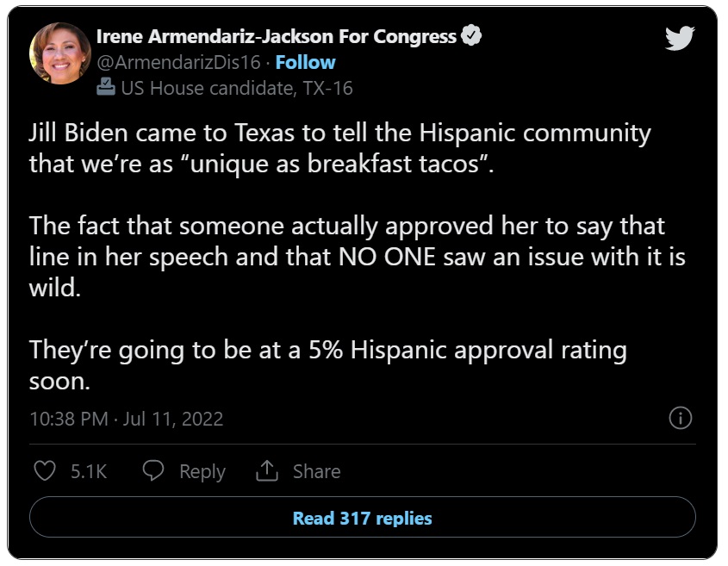
Task: Open the Read 317 replies button
Action: tap(362, 517)
